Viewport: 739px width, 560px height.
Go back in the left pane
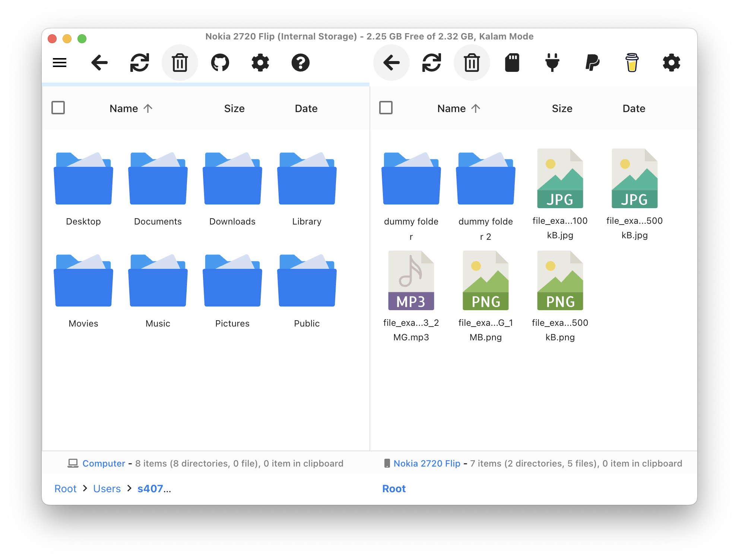tap(99, 63)
